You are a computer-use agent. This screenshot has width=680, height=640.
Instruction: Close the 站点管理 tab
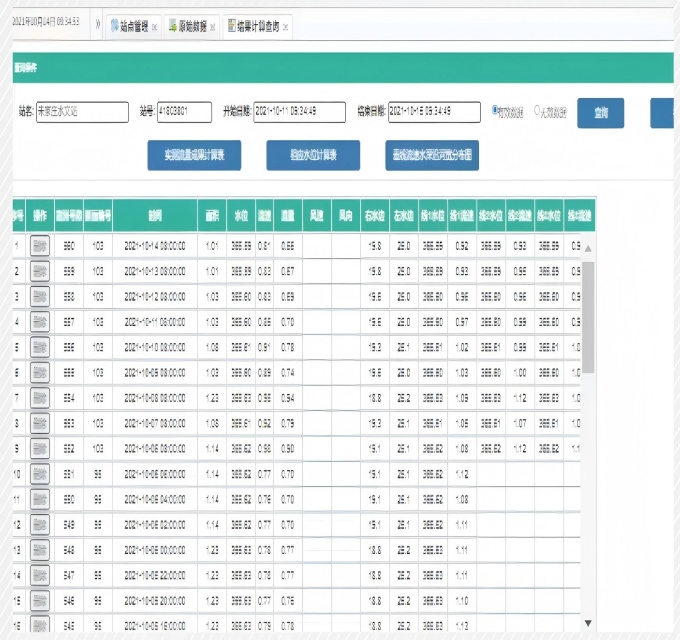154,26
